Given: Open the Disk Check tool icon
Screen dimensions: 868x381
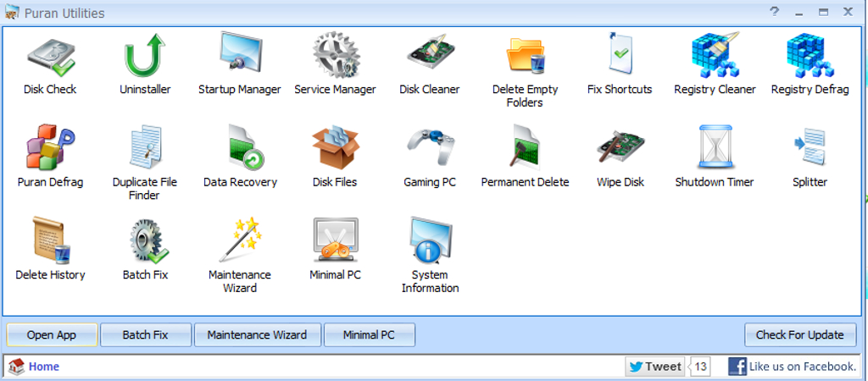Looking at the screenshot, I should [x=50, y=55].
